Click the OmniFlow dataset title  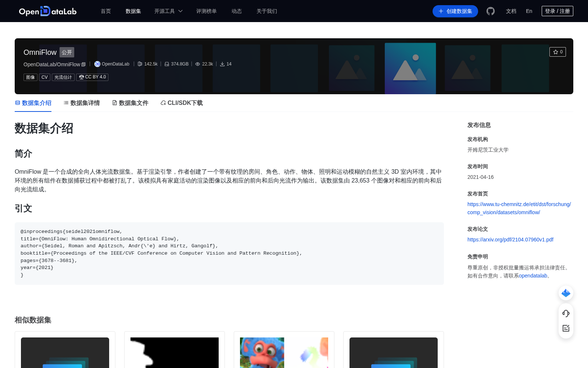40,52
